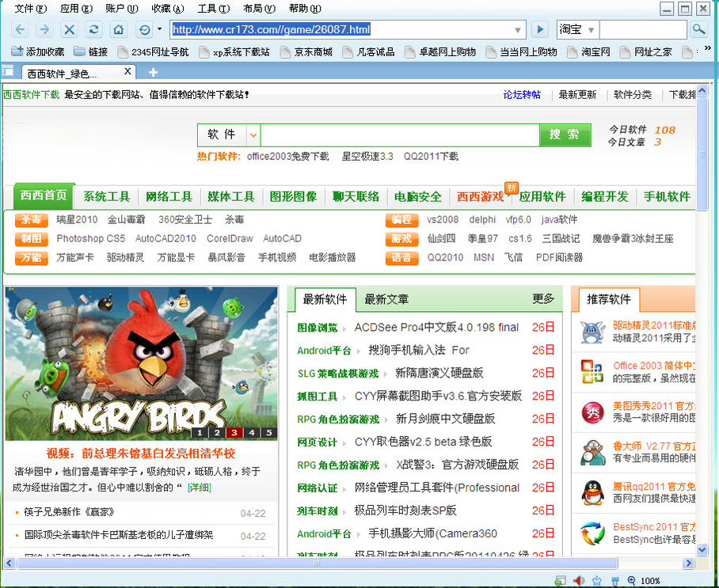719x588 pixels.
Task: Select the 西西首页 nav tab
Action: (44, 195)
